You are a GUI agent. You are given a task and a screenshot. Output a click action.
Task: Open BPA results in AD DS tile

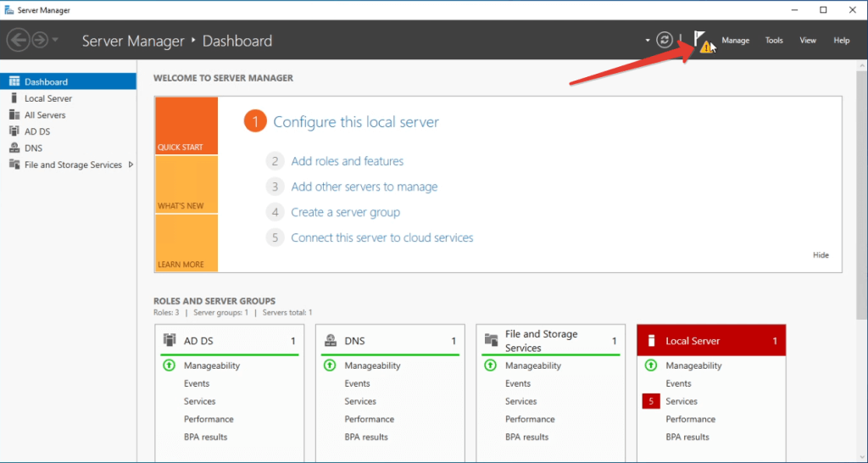pos(206,437)
